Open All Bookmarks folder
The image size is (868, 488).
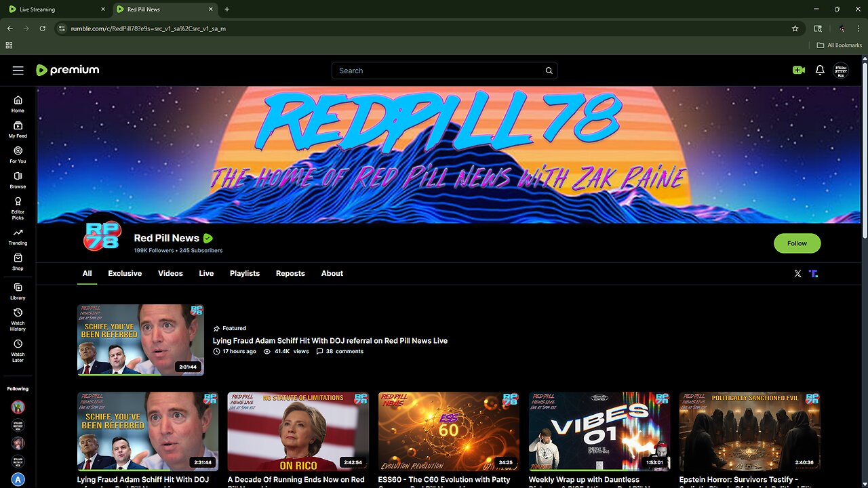point(839,45)
